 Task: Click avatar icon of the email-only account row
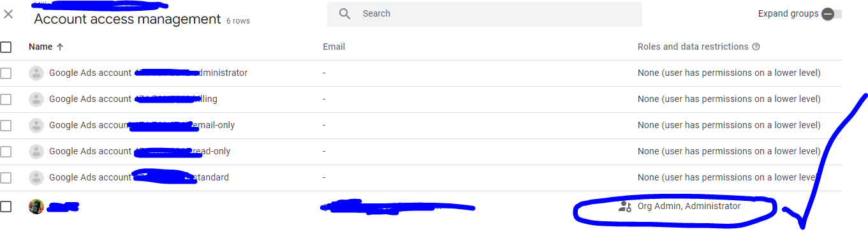pos(36,126)
